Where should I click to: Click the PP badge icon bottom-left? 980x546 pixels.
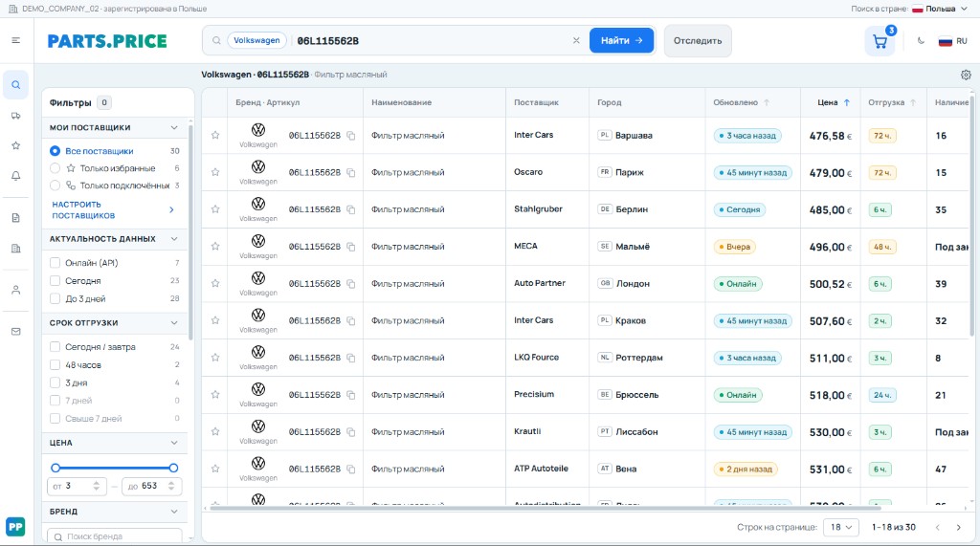coord(15,527)
